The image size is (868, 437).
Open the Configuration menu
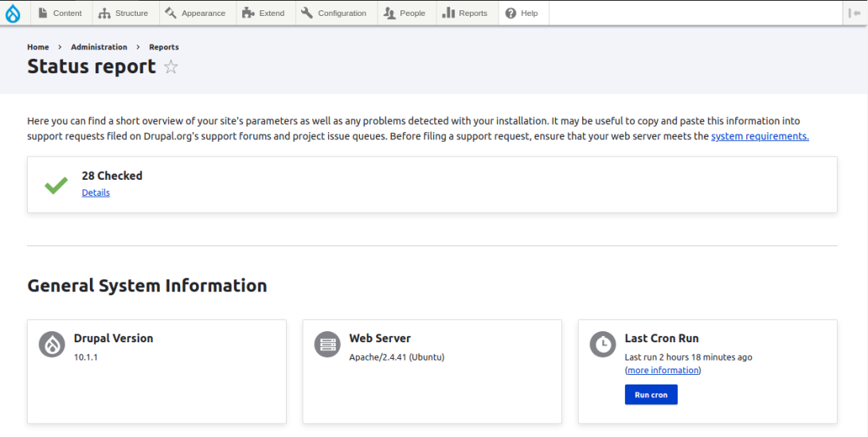(x=334, y=13)
